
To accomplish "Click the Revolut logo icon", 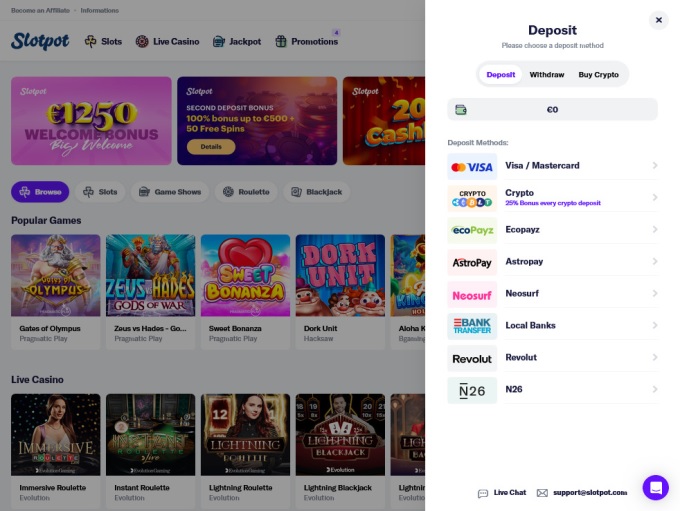I will pos(472,358).
